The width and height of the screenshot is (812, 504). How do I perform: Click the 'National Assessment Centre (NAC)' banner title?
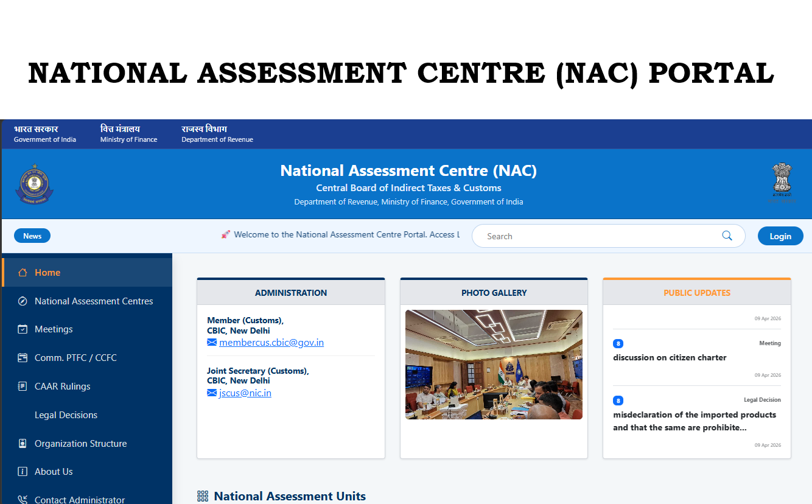click(x=408, y=170)
